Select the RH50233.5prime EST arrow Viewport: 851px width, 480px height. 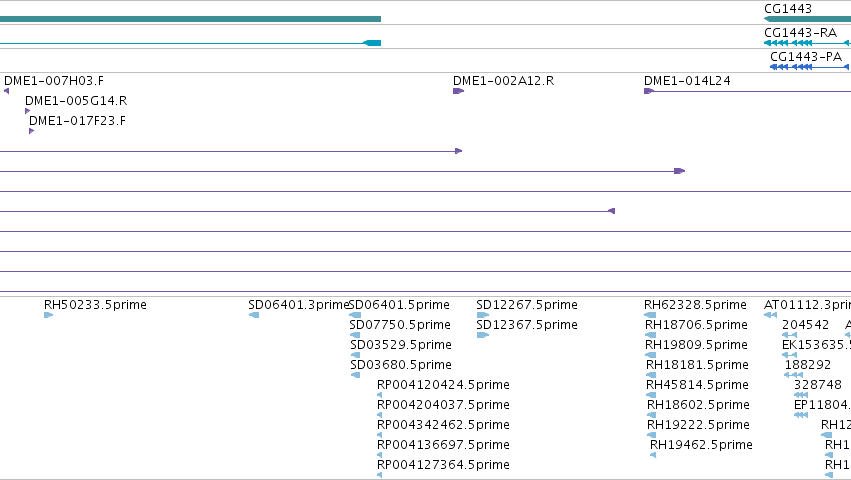pyautogui.click(x=48, y=315)
